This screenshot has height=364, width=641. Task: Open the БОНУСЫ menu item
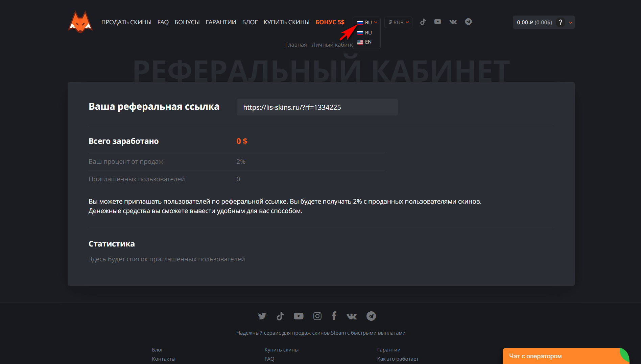pyautogui.click(x=187, y=22)
